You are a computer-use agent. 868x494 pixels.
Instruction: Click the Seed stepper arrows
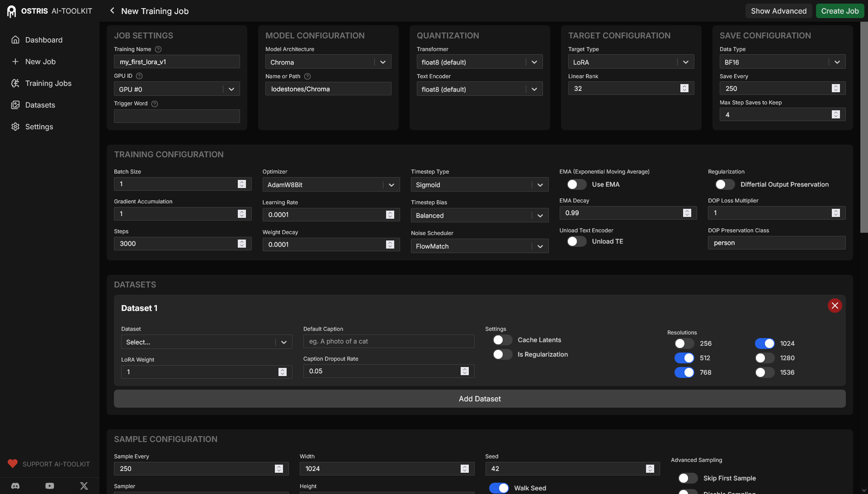[x=650, y=469]
